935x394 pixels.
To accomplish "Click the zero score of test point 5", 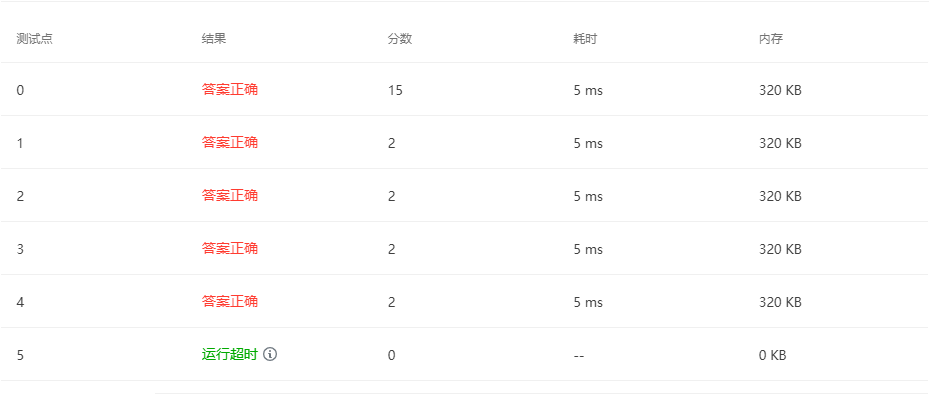I will click(391, 355).
